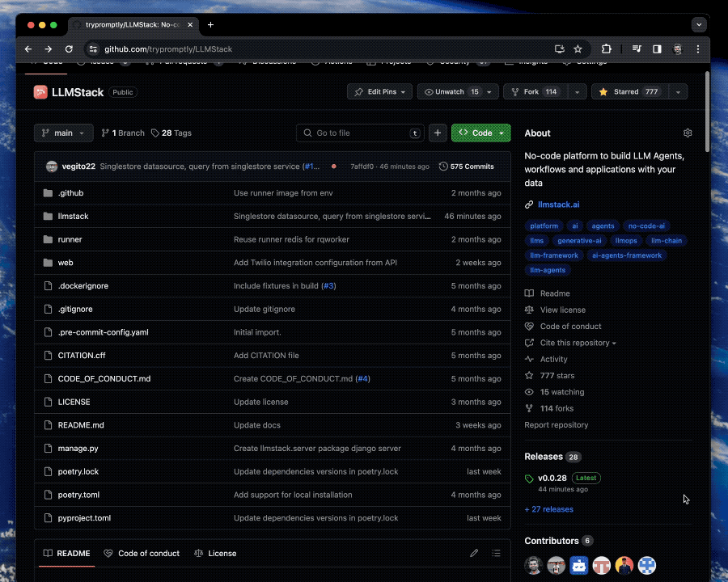Click the LLMStack organization avatar icon
The image size is (728, 582).
tap(40, 91)
